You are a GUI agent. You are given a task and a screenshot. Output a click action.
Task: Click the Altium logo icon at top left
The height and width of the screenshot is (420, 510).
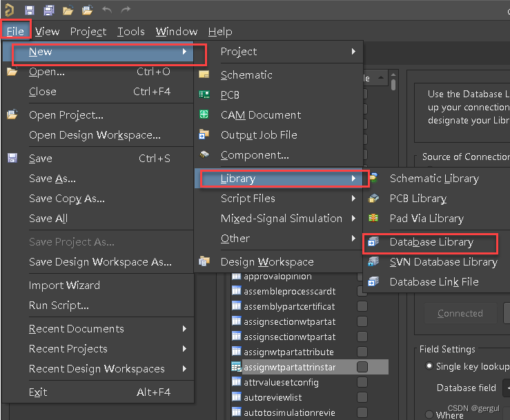(x=10, y=10)
